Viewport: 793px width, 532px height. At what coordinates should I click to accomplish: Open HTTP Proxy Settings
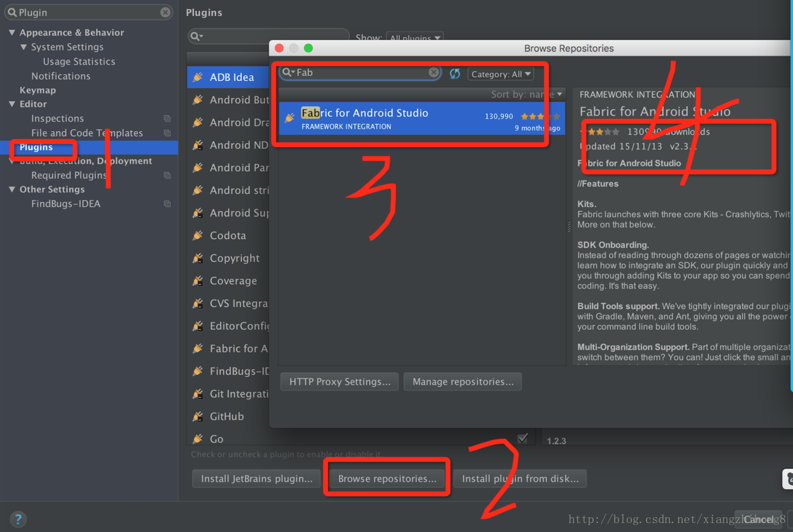pos(340,382)
